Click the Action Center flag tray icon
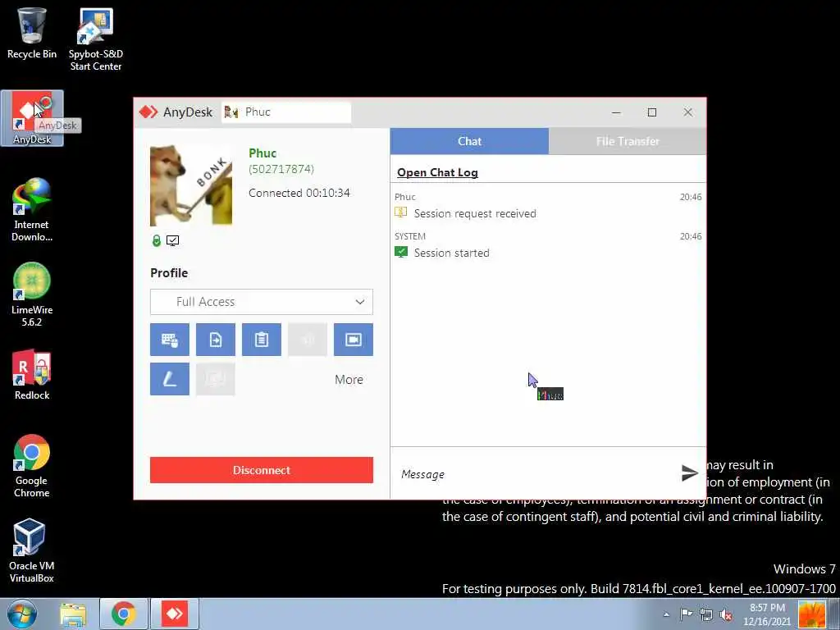This screenshot has height=630, width=840. coord(687,614)
